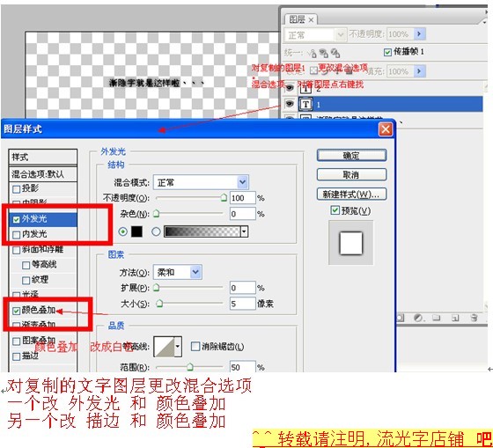Click the black glow color swatch
The height and width of the screenshot is (448, 493).
(x=136, y=231)
